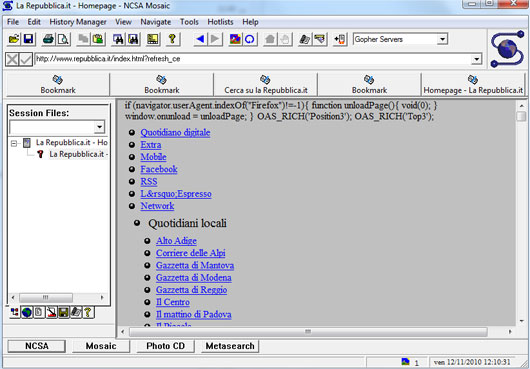Image resolution: width=530 pixels, height=369 pixels.
Task: Select the floppy disk sidebar tab icon
Action: coord(63,312)
